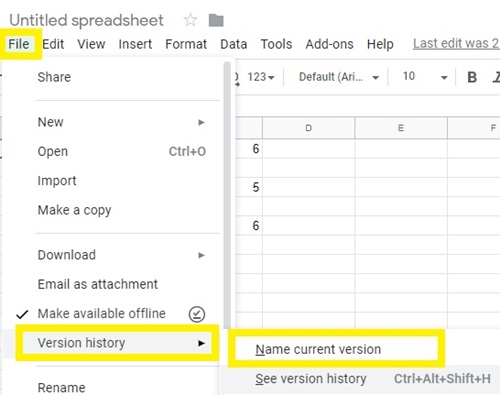Star the Untitled spreadsheet document
Viewport: 500px width, 395px height.
point(190,20)
